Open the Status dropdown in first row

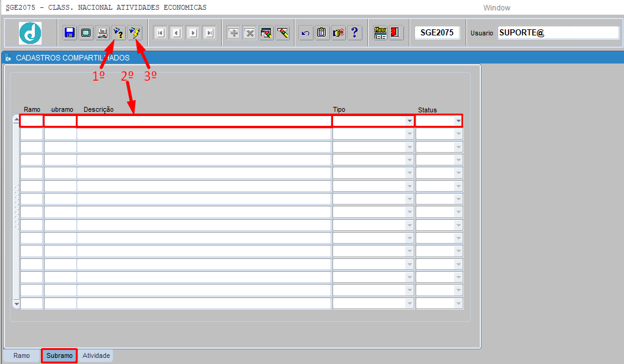458,121
